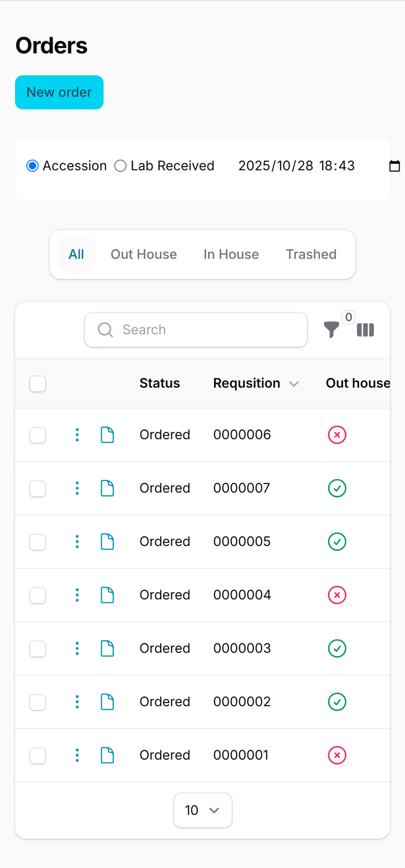
Task: Open three-dot menu for order 0000004
Action: 77,595
